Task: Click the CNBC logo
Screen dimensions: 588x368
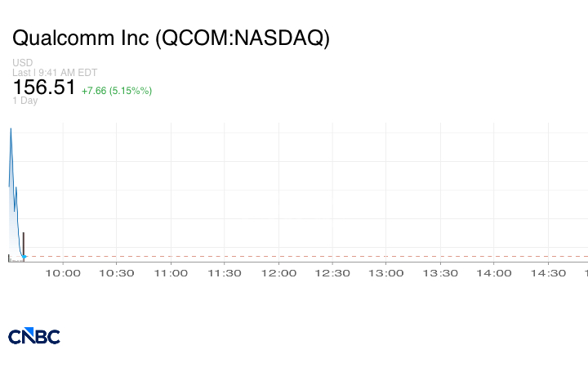Action: coord(33,336)
